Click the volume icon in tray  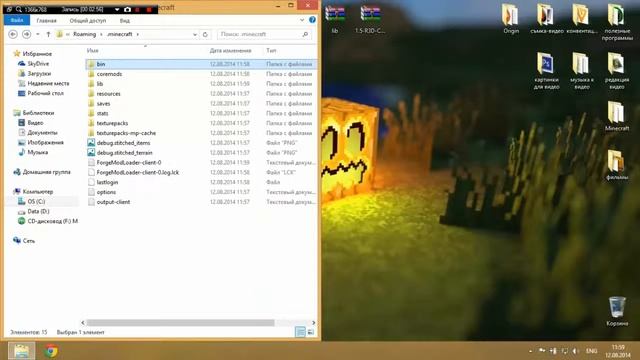click(x=576, y=351)
